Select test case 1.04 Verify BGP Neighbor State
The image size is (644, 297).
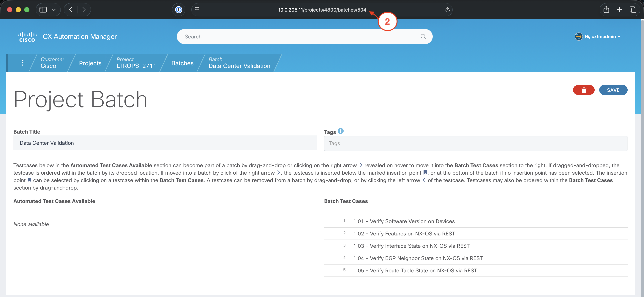[418, 258]
